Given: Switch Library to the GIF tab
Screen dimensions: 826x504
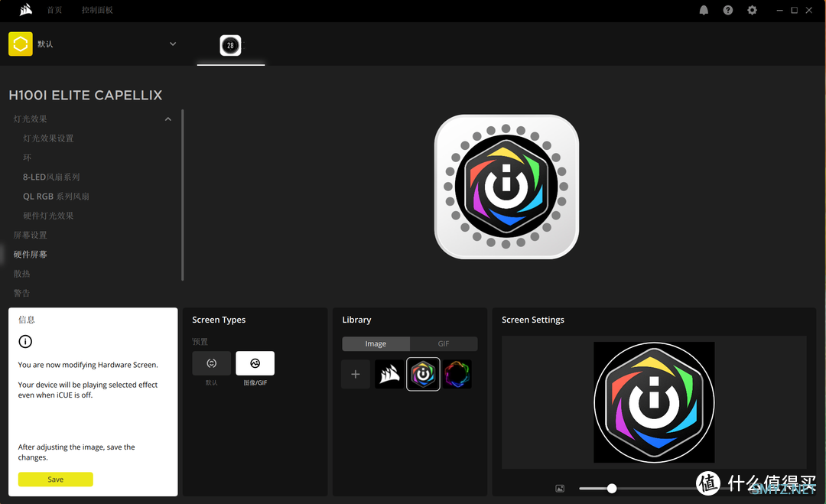Looking at the screenshot, I should pos(444,344).
